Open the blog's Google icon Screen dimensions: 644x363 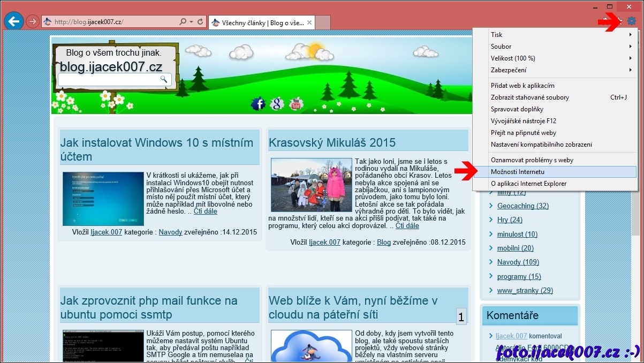(277, 104)
